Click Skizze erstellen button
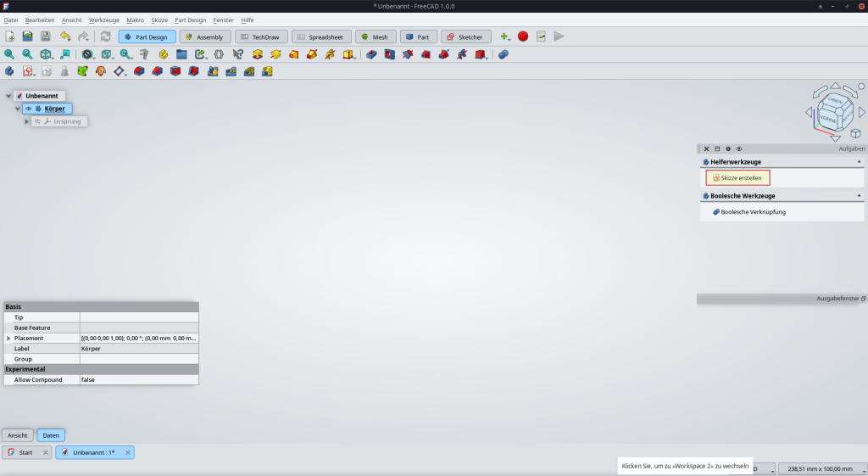 click(x=737, y=178)
